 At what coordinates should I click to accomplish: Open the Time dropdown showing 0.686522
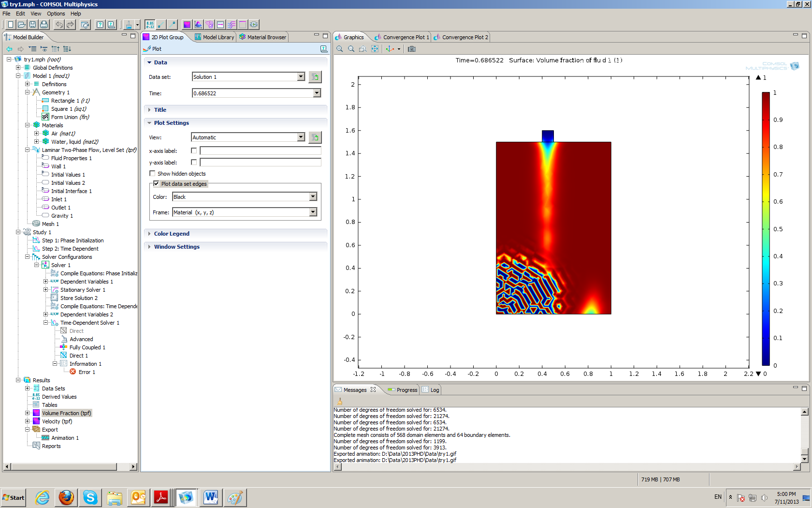[x=317, y=93]
